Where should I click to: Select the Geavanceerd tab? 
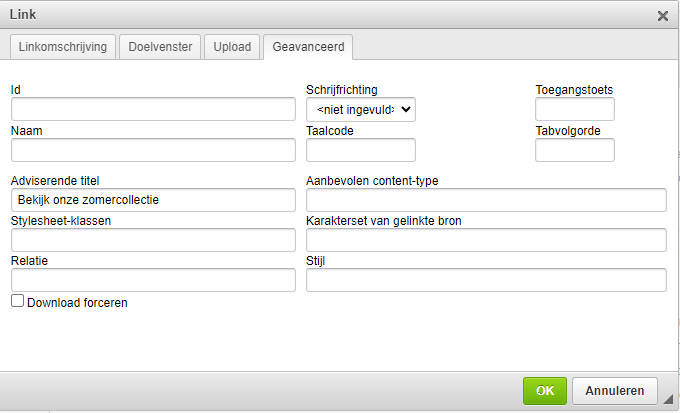click(x=308, y=47)
